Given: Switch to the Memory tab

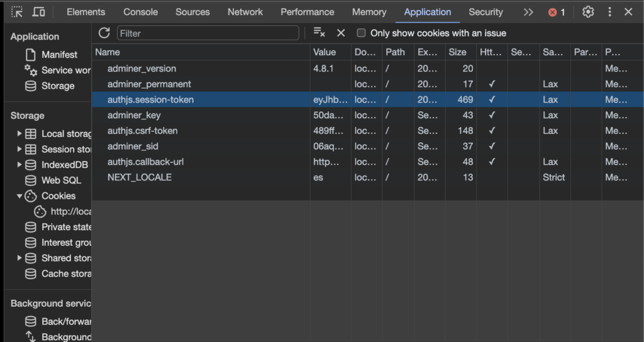Looking at the screenshot, I should pyautogui.click(x=369, y=13).
